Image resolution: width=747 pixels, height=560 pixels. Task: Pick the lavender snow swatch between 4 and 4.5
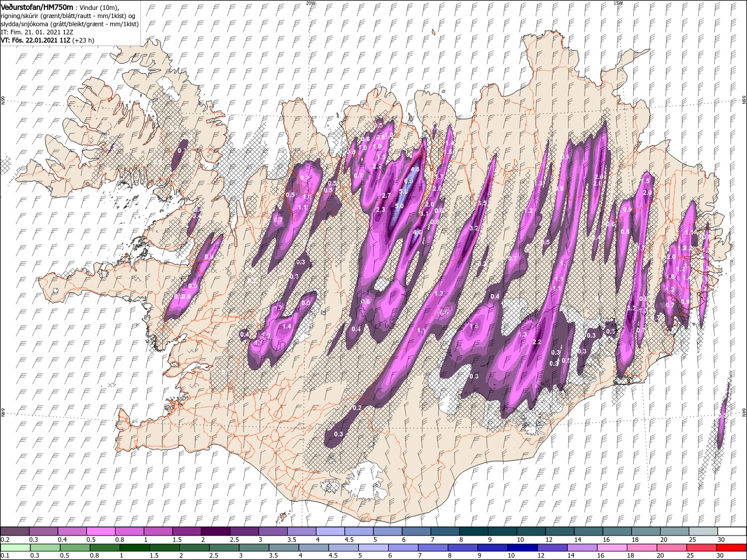[330, 531]
